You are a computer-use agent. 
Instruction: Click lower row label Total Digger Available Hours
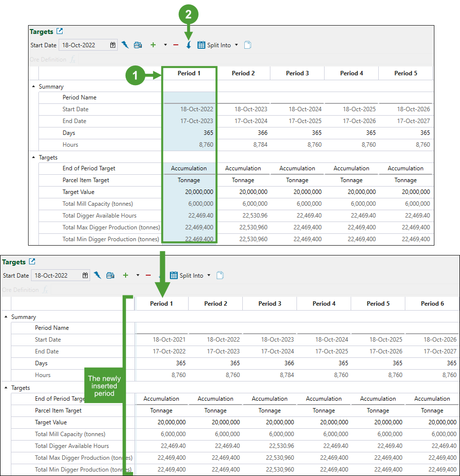tap(72, 446)
